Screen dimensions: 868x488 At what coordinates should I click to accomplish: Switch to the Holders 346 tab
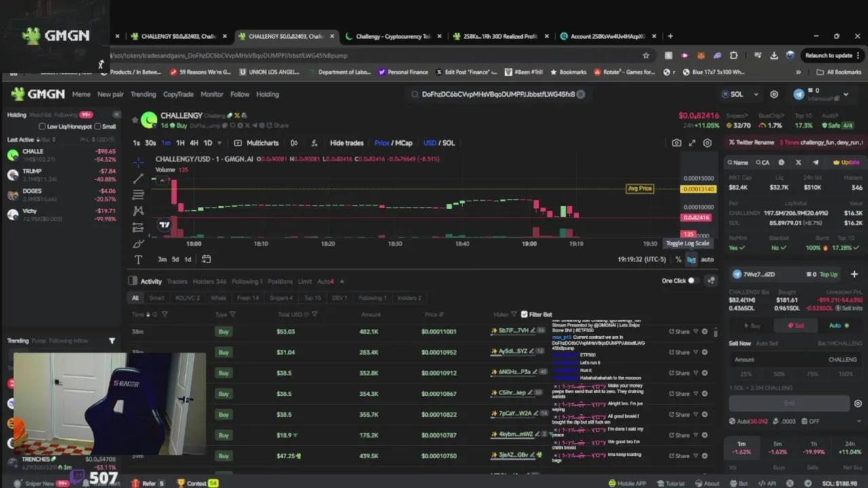tap(209, 281)
